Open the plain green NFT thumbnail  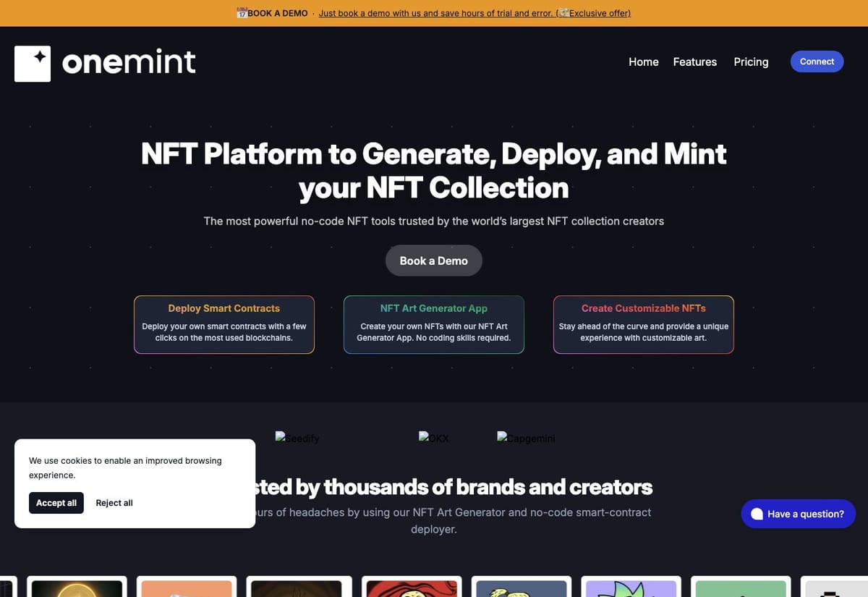tap(741, 586)
